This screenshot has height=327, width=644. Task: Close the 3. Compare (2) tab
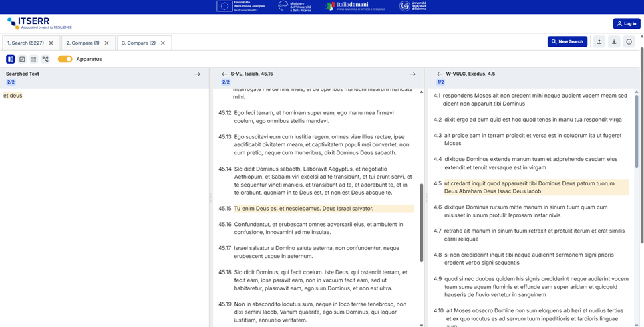[x=163, y=43]
